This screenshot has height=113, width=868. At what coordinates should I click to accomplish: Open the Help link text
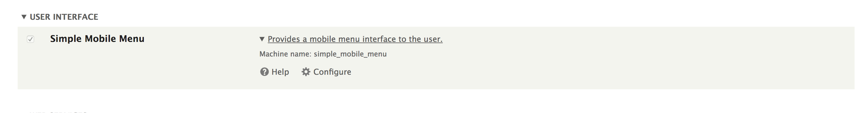280,72
